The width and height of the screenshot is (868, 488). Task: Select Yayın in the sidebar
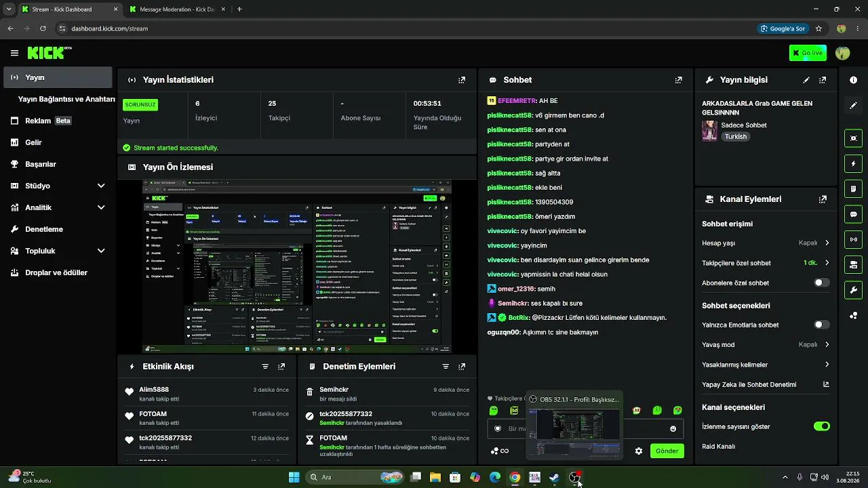[x=58, y=77]
